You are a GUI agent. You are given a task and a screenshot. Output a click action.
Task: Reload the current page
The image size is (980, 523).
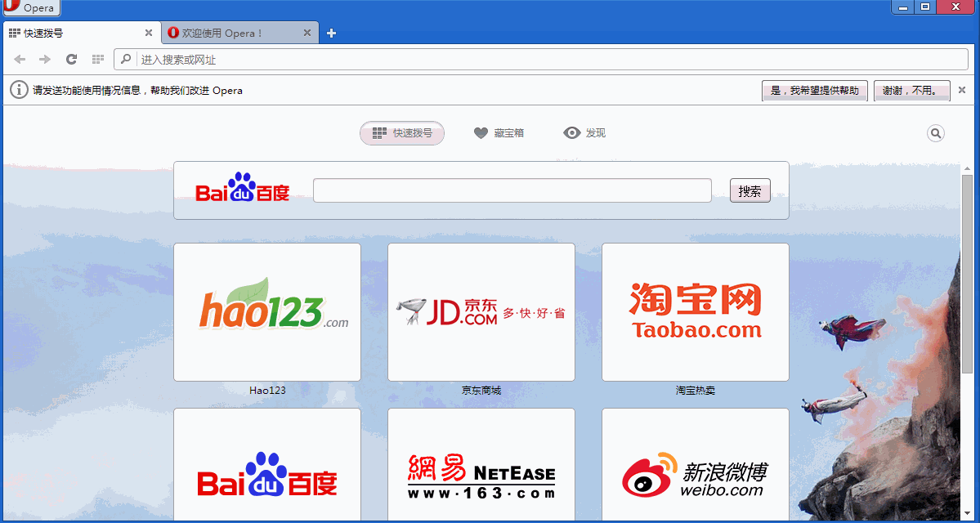pos(71,59)
